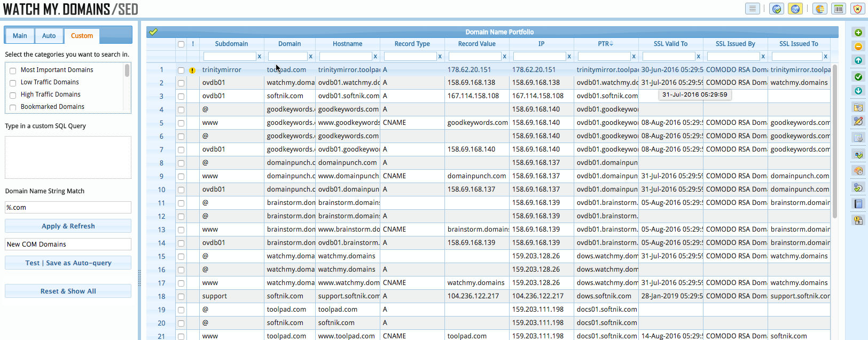Sort by the Hostname column header
The image size is (868, 340).
click(347, 44)
